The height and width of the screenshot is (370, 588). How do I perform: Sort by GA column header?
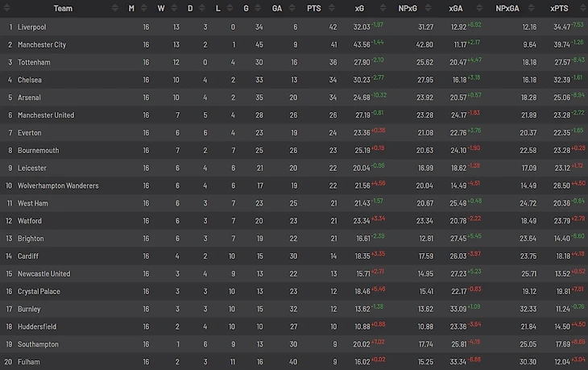(x=277, y=9)
